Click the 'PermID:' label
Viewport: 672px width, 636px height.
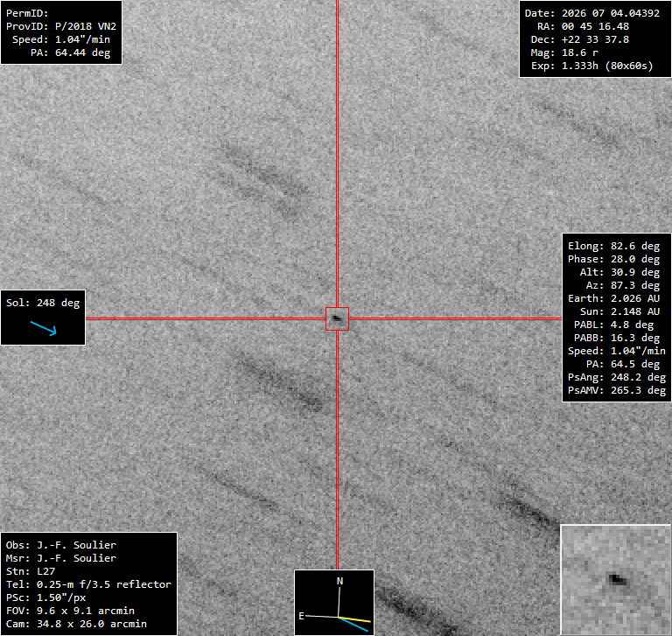(x=27, y=13)
